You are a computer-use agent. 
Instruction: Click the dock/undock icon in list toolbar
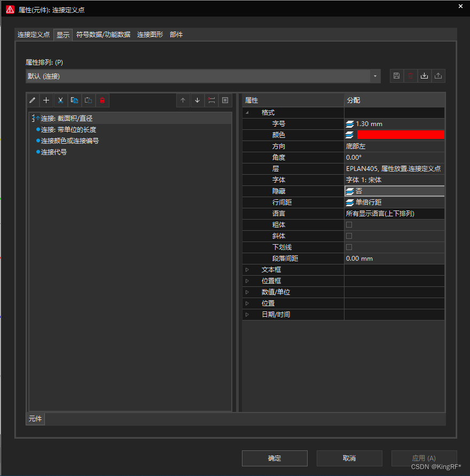coord(211,100)
